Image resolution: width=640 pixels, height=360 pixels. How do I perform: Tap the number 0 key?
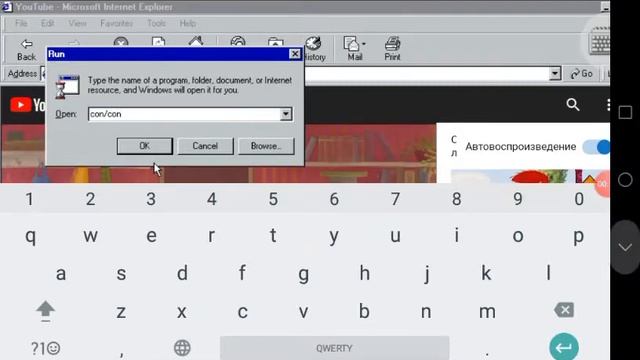tap(579, 199)
